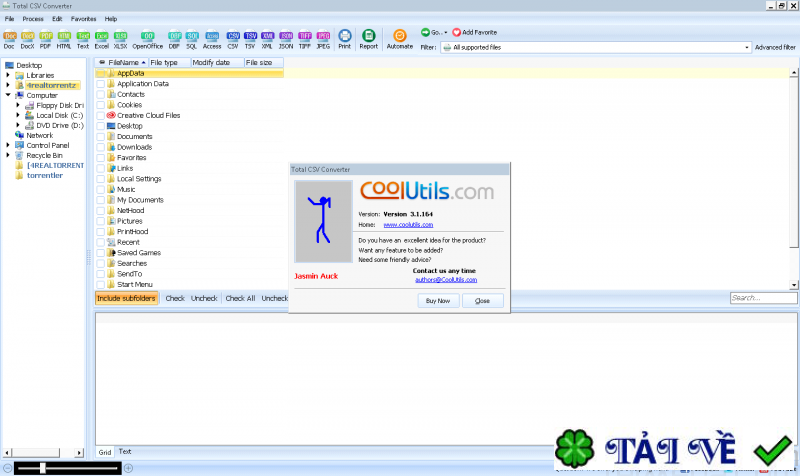The height and width of the screenshot is (476, 800).
Task: Expand the Libraries tree node
Action: [x=8, y=75]
